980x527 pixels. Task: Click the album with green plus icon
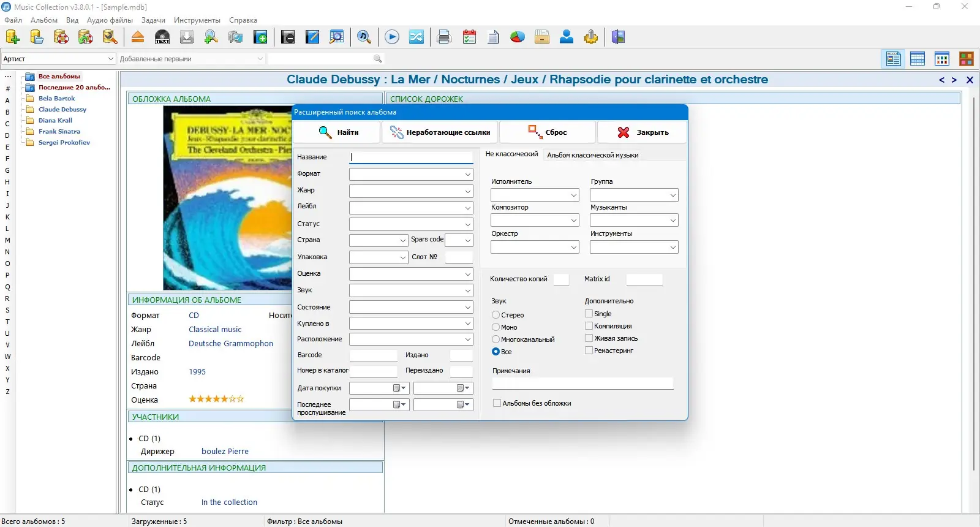point(260,37)
